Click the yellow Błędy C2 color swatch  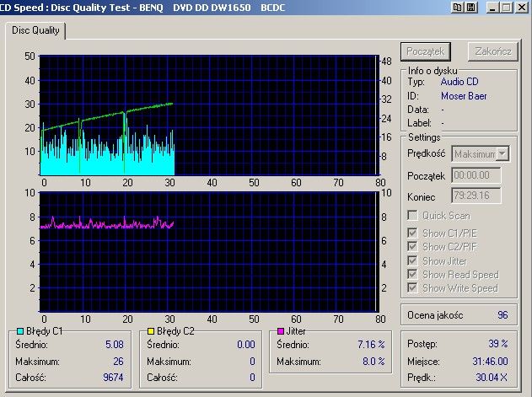click(x=151, y=330)
